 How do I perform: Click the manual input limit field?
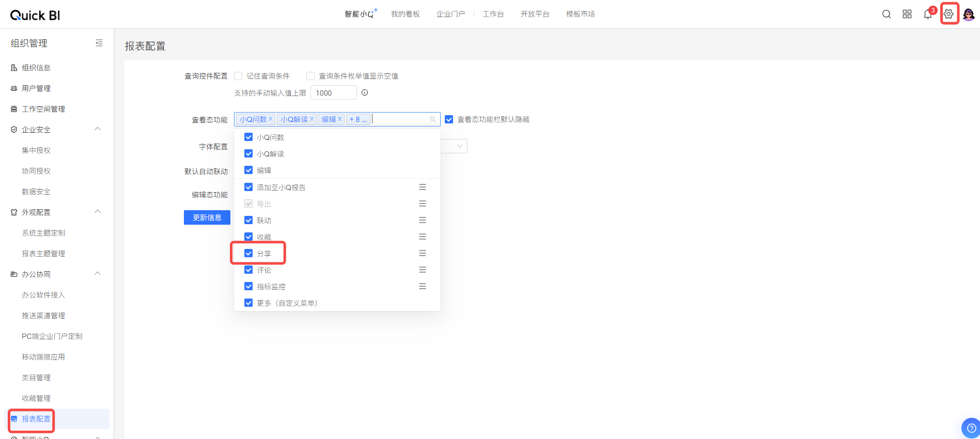[x=333, y=93]
